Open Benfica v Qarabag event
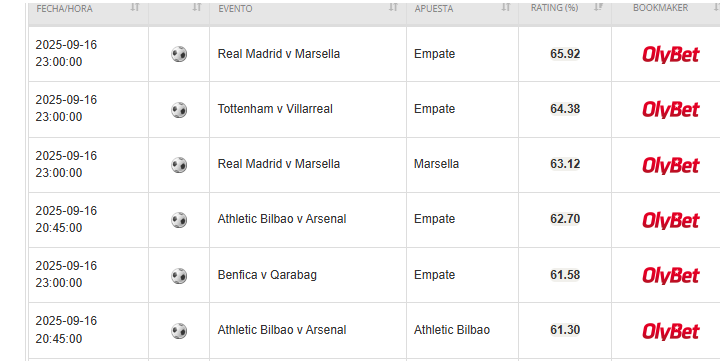The height and width of the screenshot is (364, 723). pyautogui.click(x=267, y=275)
